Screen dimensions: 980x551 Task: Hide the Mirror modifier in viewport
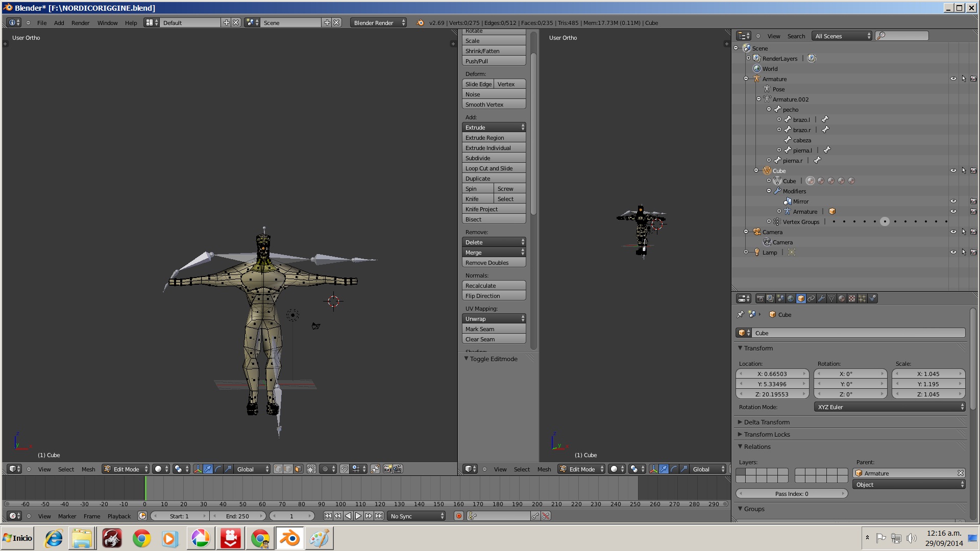(953, 201)
